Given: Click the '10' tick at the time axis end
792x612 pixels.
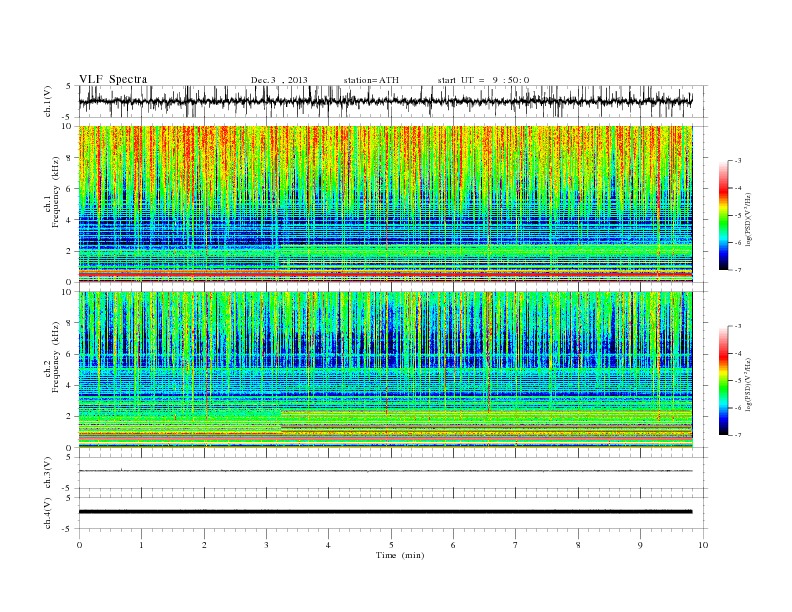Looking at the screenshot, I should [703, 545].
